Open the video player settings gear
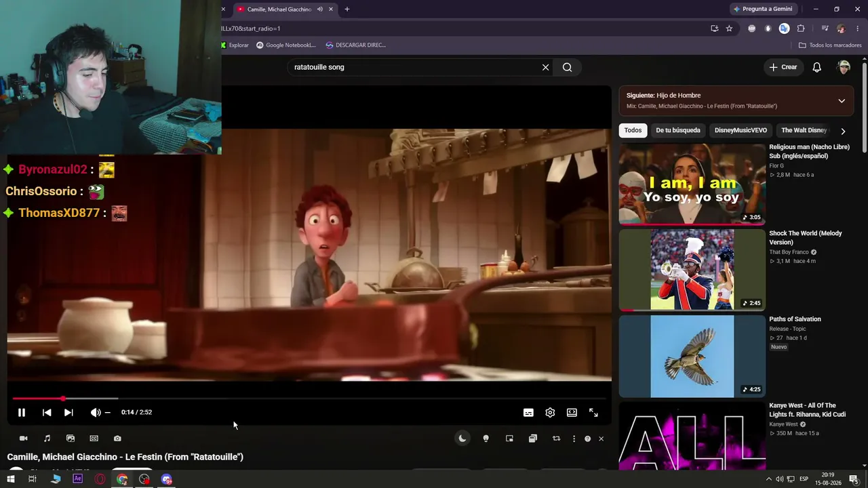The height and width of the screenshot is (488, 868). pyautogui.click(x=550, y=412)
